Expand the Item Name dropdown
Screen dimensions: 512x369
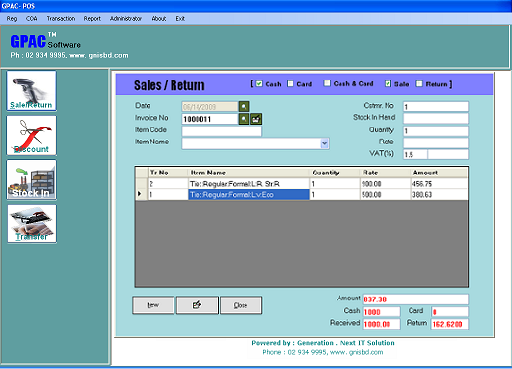pos(324,143)
